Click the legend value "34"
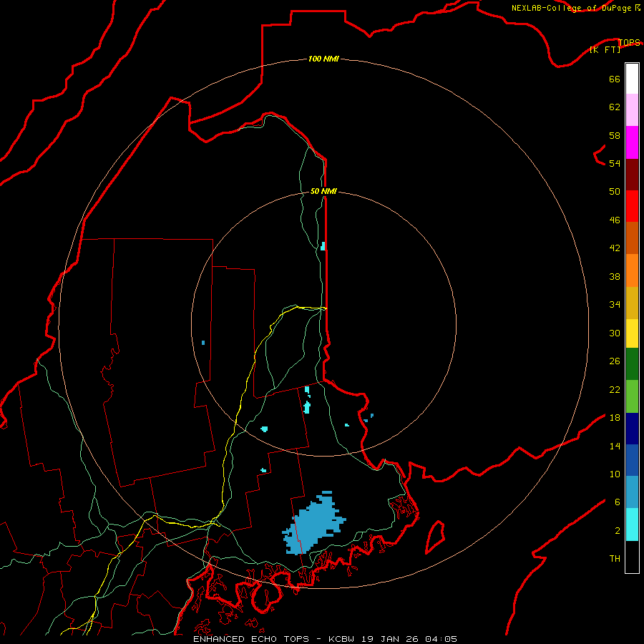Image resolution: width=644 pixels, height=644 pixels. [615, 305]
